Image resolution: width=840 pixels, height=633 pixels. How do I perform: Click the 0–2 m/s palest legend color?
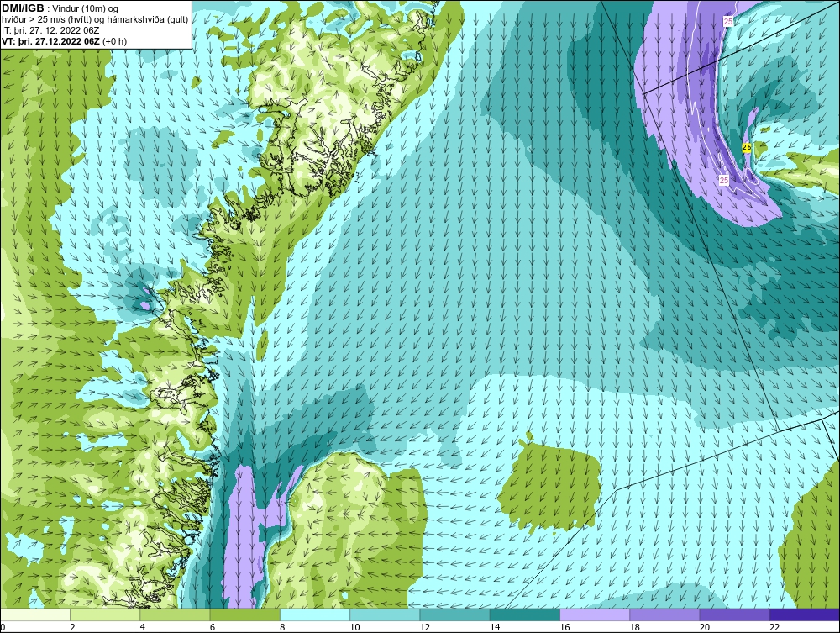(x=35, y=615)
